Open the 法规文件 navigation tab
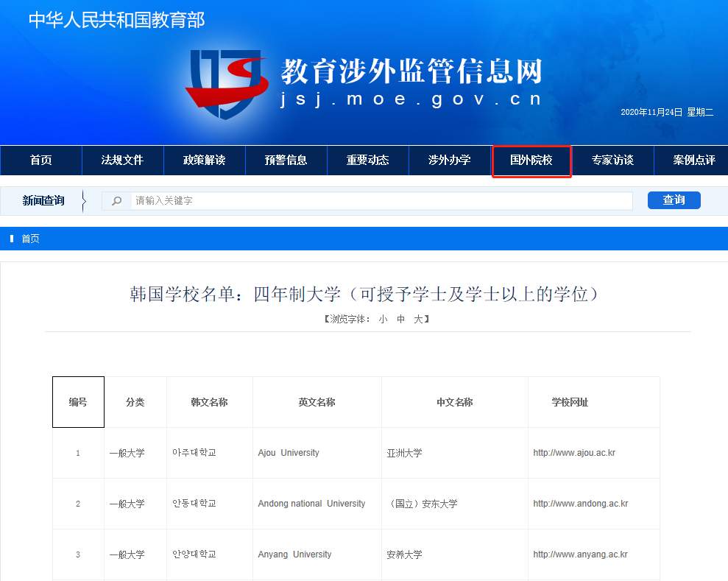Viewport: 728px width, 581px height. click(x=123, y=161)
